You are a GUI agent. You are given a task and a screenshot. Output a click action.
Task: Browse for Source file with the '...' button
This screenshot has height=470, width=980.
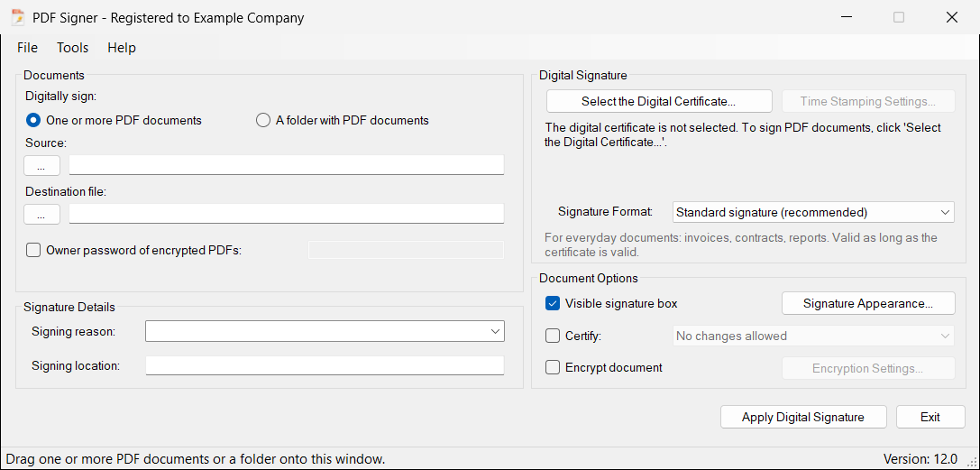pyautogui.click(x=41, y=166)
